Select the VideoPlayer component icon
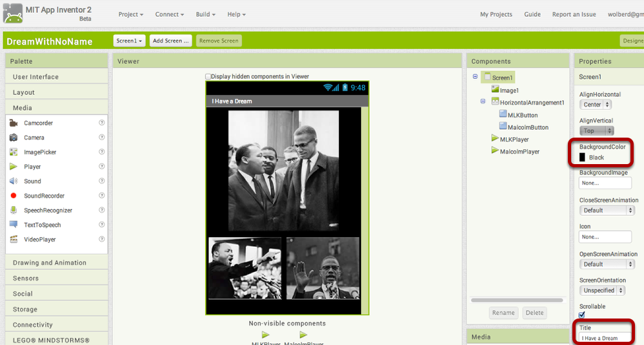 [14, 239]
